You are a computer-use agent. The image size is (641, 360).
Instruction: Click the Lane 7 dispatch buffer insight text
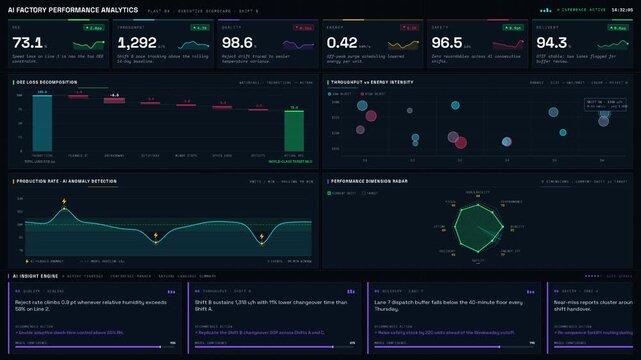pos(448,306)
